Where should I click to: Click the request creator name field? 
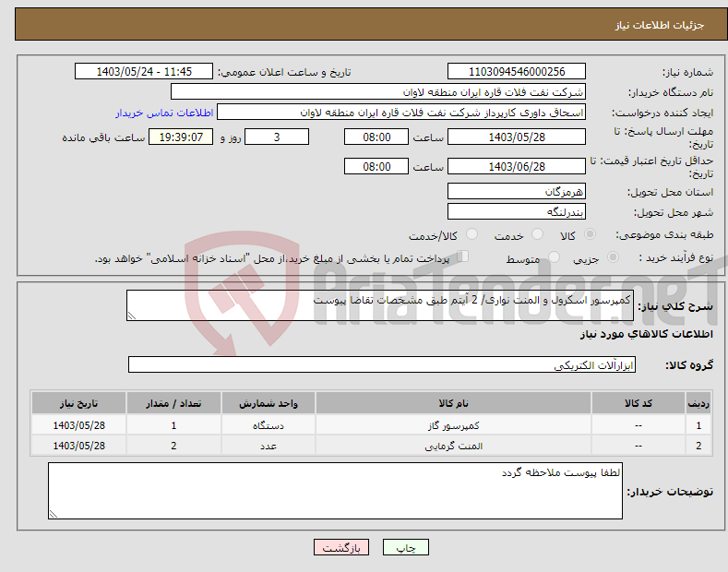tap(401, 113)
